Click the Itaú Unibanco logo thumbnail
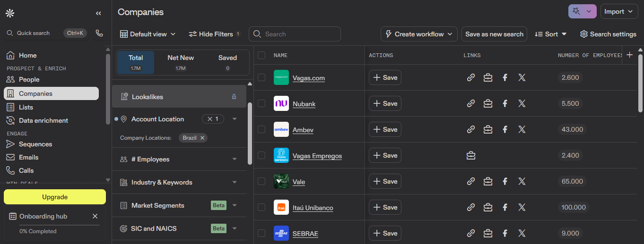Image resolution: width=644 pixels, height=244 pixels. (281, 207)
